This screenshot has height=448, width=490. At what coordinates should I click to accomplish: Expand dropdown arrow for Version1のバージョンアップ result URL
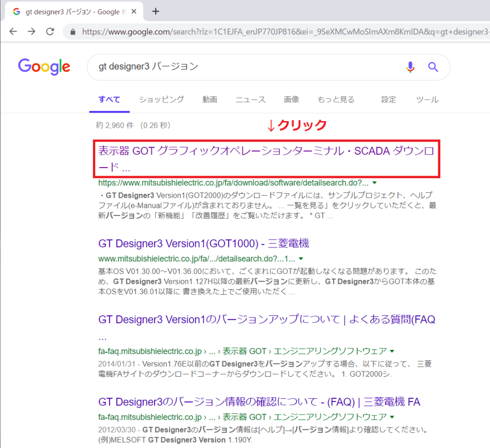(392, 351)
